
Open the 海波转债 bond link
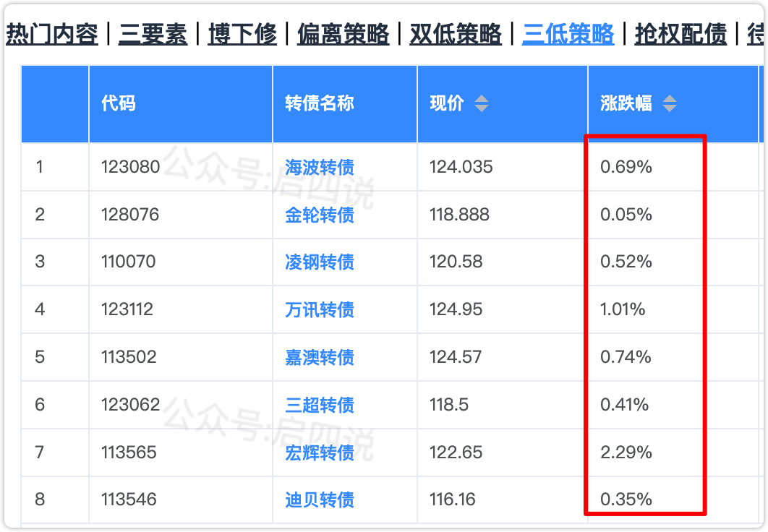pyautogui.click(x=320, y=167)
